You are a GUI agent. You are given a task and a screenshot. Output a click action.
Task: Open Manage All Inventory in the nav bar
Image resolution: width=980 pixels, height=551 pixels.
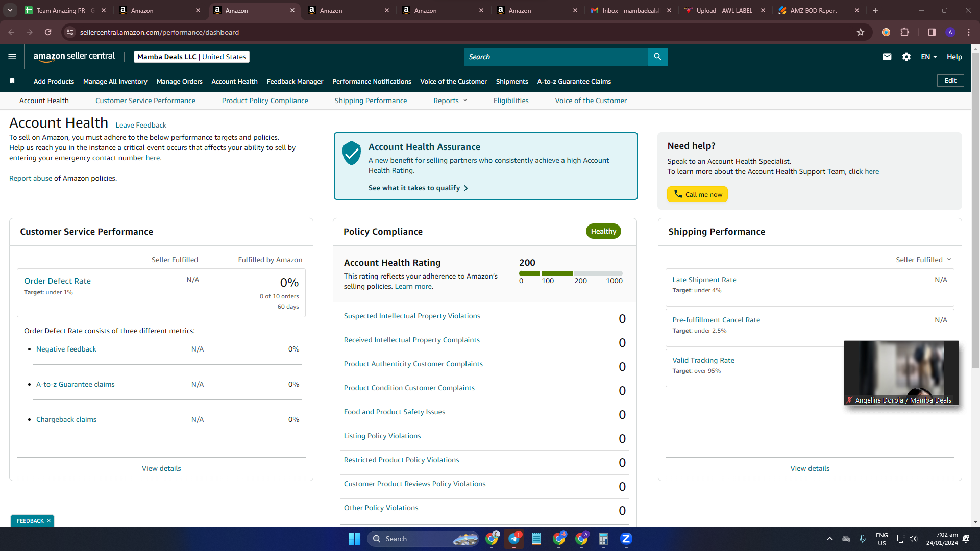click(115, 81)
